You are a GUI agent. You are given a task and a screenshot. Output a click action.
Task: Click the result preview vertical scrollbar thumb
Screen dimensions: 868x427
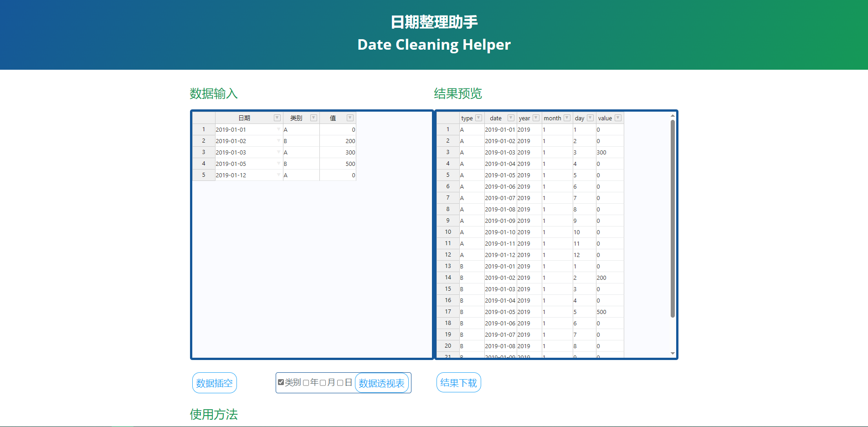673,219
